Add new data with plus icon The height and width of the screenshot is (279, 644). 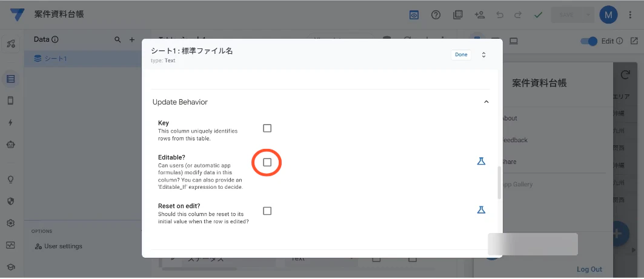tap(132, 40)
